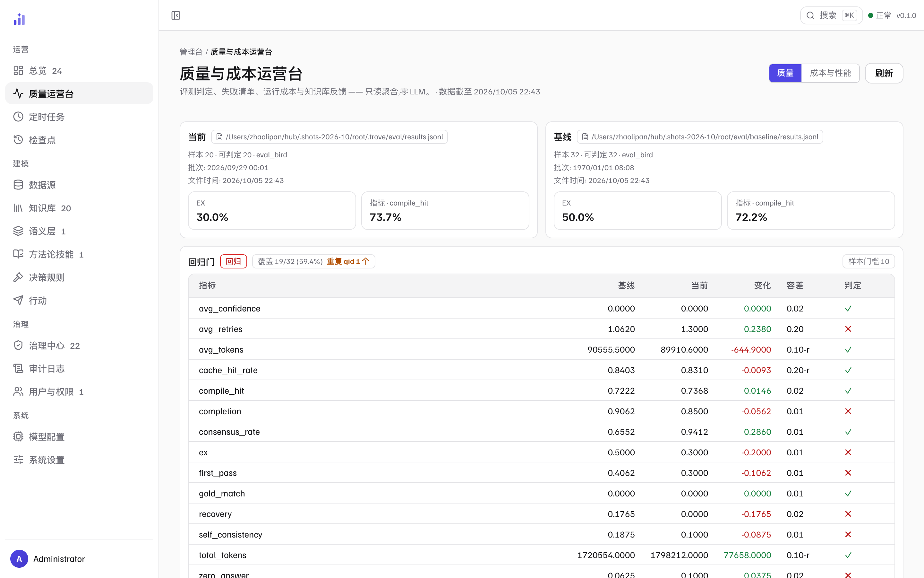The image size is (924, 578).
Task: Click the 刷新 button
Action: (884, 73)
